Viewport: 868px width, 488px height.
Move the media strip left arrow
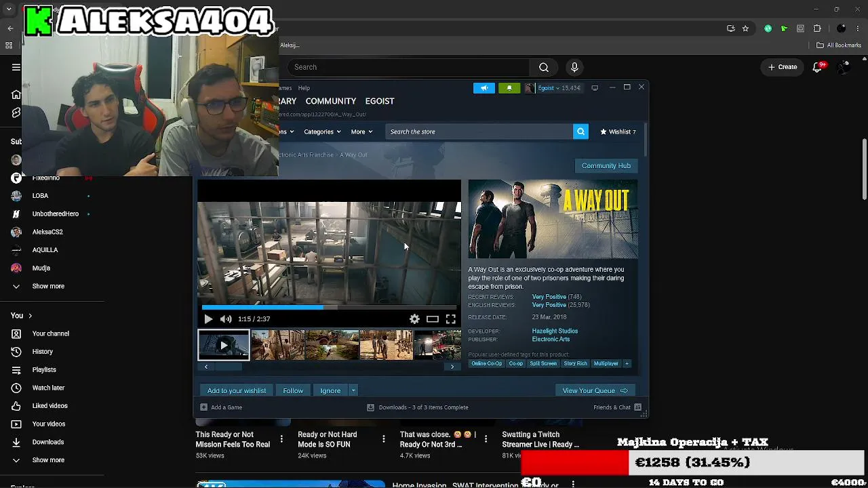coord(206,367)
